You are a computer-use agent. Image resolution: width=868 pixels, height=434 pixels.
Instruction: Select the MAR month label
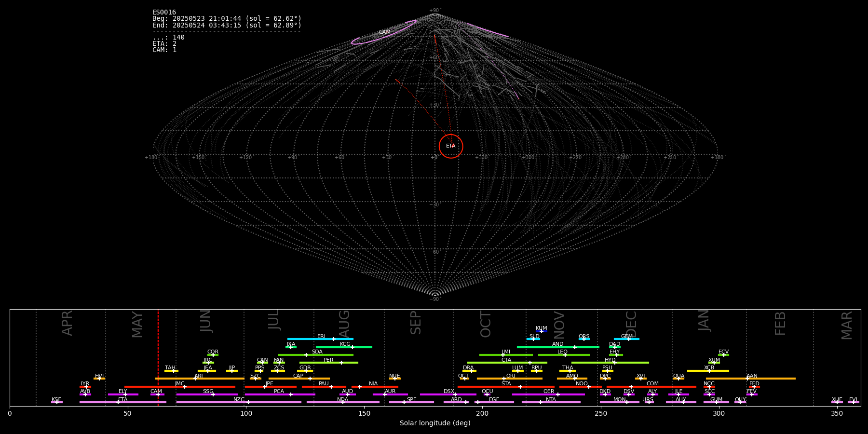[847, 325]
